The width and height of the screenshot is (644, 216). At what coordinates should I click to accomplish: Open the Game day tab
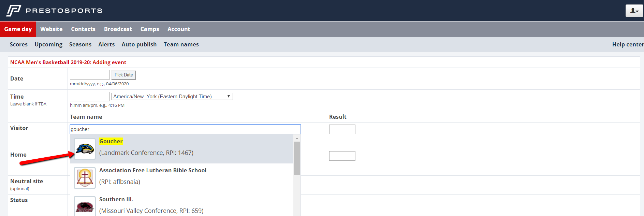click(x=18, y=29)
